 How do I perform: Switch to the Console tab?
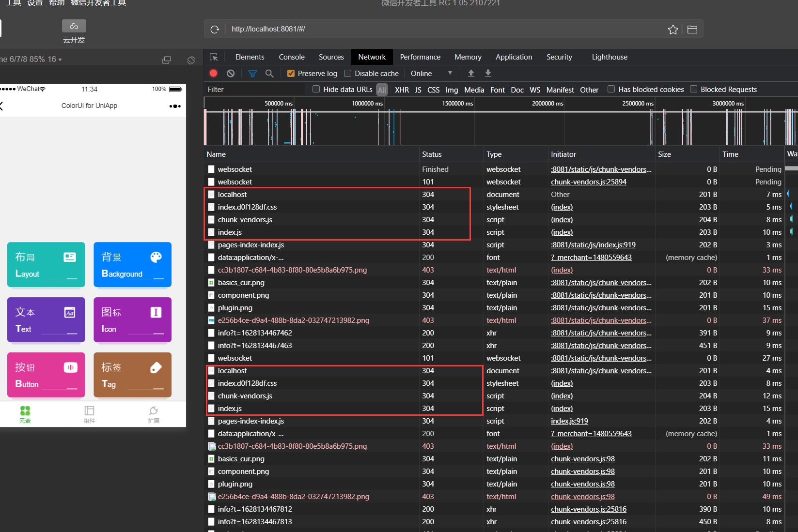click(292, 57)
